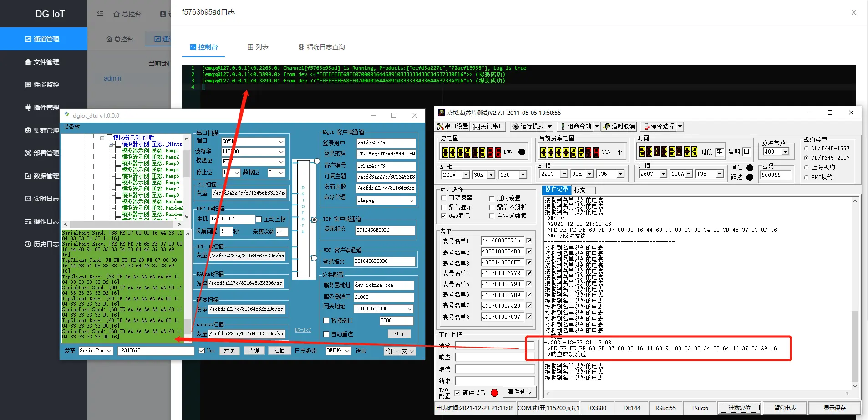Click the red indicator beside 硬件设置
The height and width of the screenshot is (420, 868).
(x=495, y=393)
